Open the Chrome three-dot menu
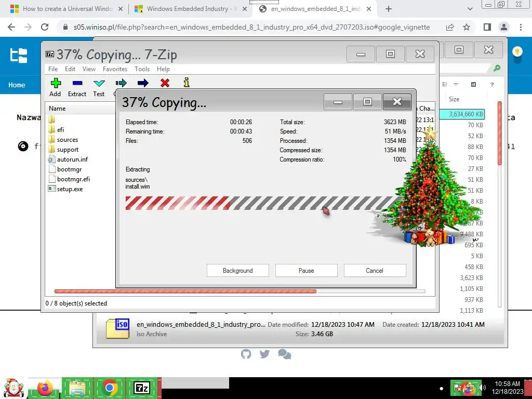 pyautogui.click(x=521, y=27)
